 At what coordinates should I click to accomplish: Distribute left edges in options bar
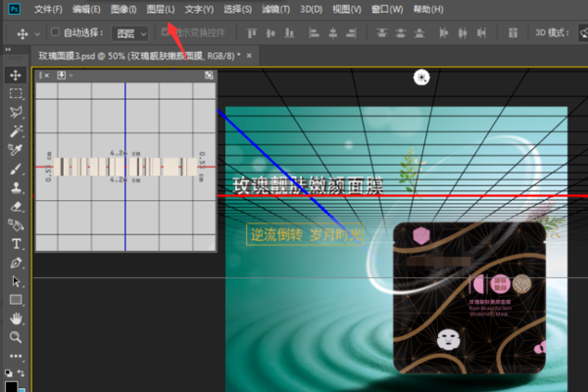click(444, 33)
